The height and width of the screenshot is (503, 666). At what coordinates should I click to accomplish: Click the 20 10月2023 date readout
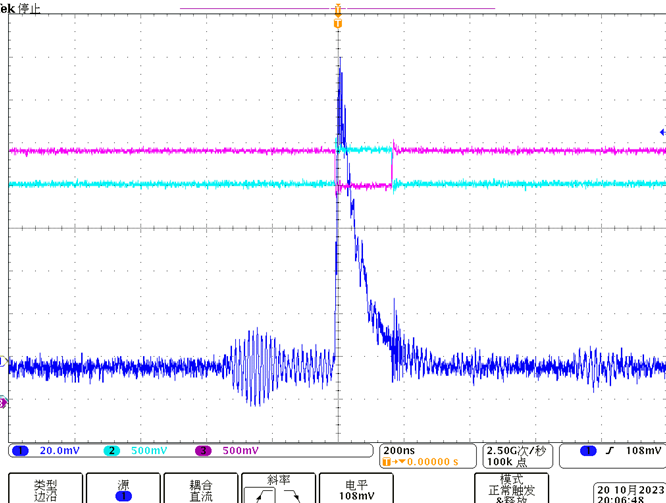(x=631, y=490)
